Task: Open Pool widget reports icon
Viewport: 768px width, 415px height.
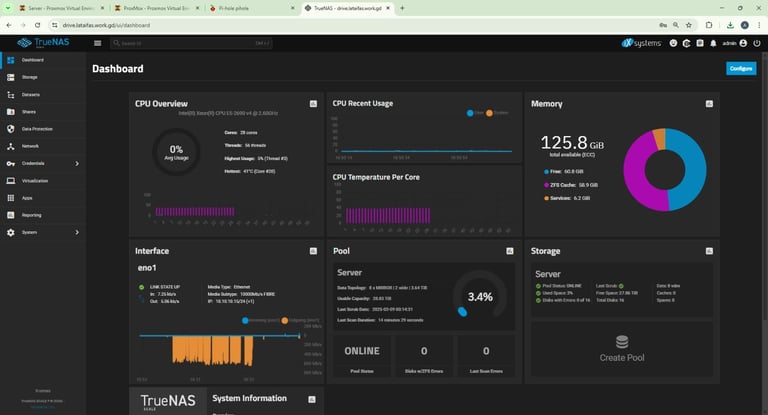Action: (510, 251)
